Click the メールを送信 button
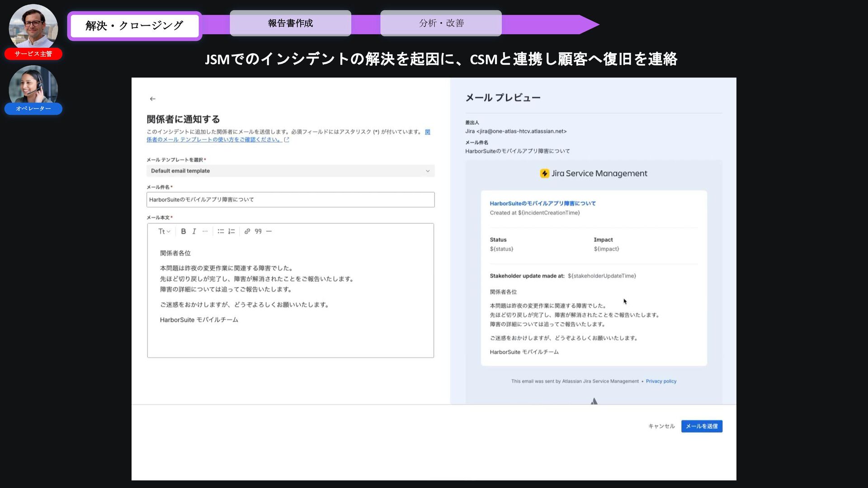 pos(701,426)
